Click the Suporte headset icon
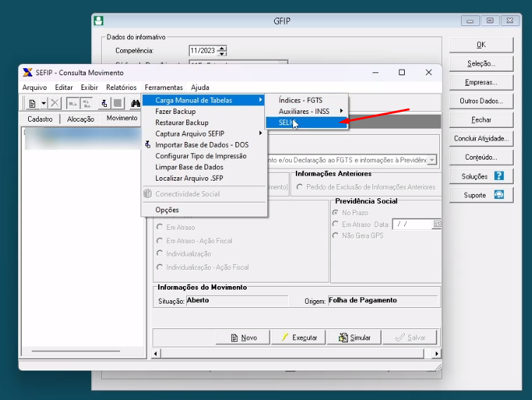 click(x=499, y=195)
